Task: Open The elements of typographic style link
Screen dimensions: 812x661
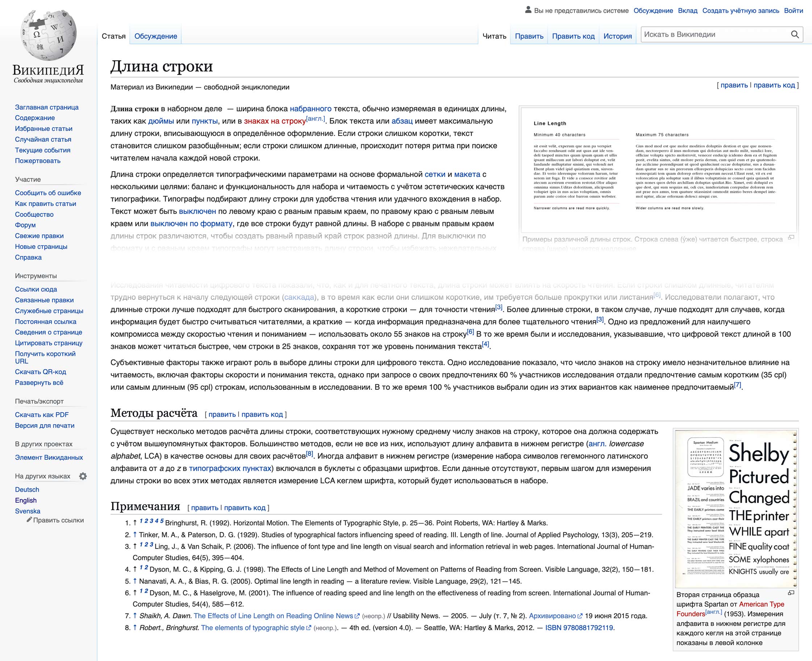Action: 253,628
